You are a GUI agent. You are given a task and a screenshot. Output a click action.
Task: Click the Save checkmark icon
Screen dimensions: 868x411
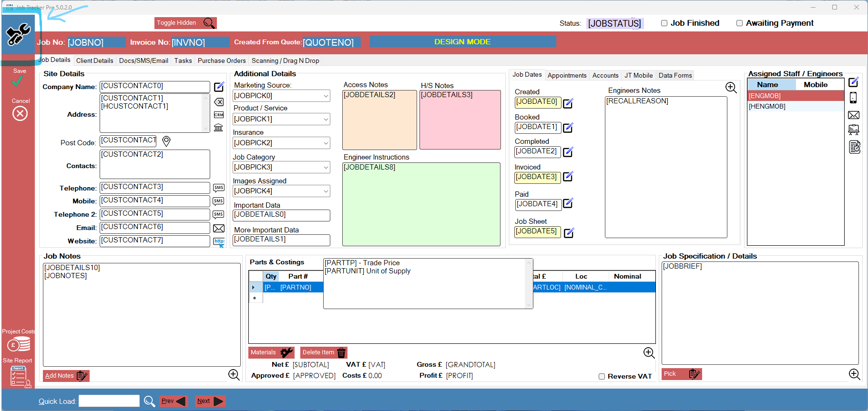17,81
